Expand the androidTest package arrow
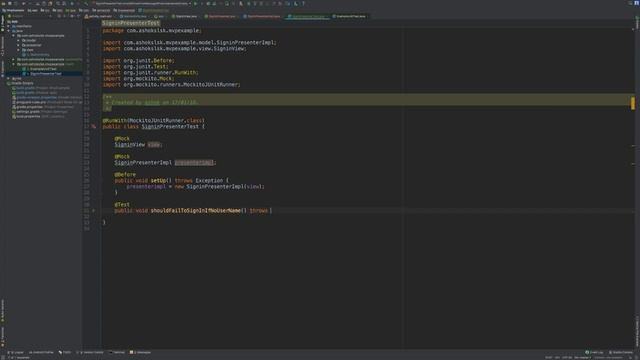 coord(13,60)
